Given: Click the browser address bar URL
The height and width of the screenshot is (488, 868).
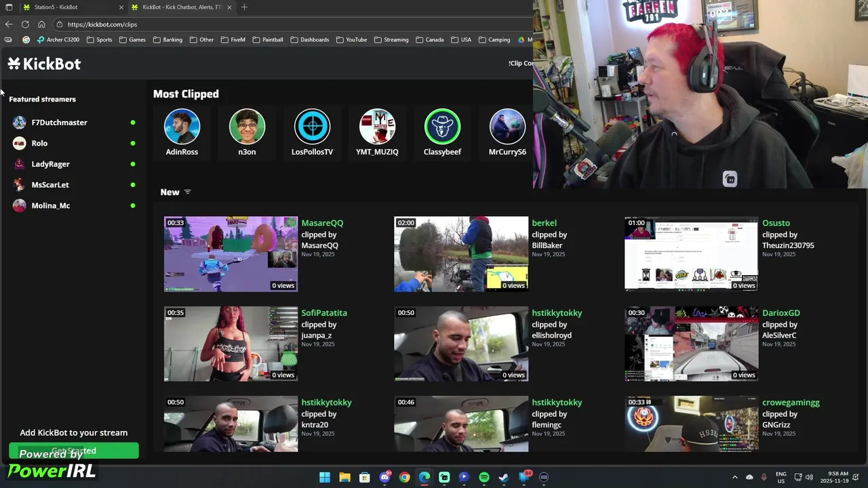Looking at the screenshot, I should 102,24.
